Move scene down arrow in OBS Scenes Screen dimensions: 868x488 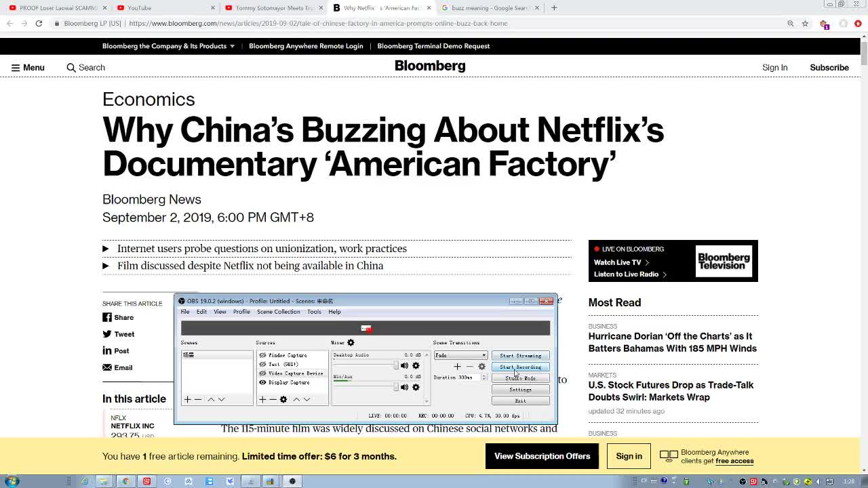(x=221, y=399)
